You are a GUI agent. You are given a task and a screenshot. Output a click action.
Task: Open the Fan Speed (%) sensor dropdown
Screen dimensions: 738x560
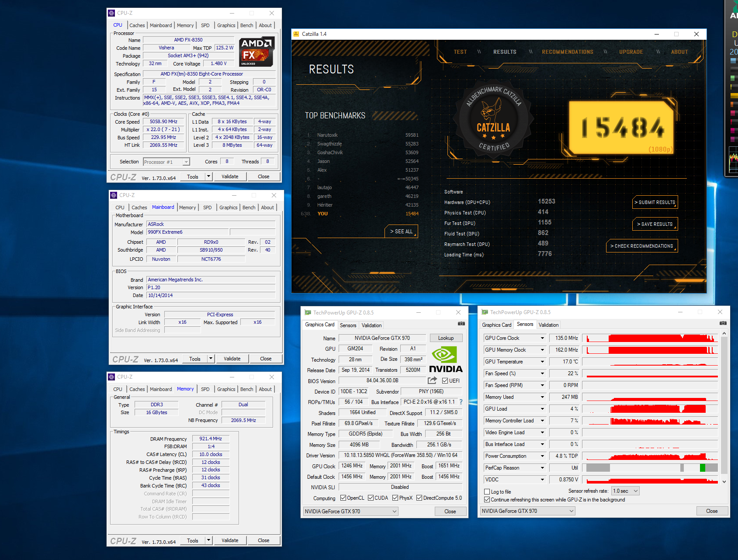coord(542,373)
